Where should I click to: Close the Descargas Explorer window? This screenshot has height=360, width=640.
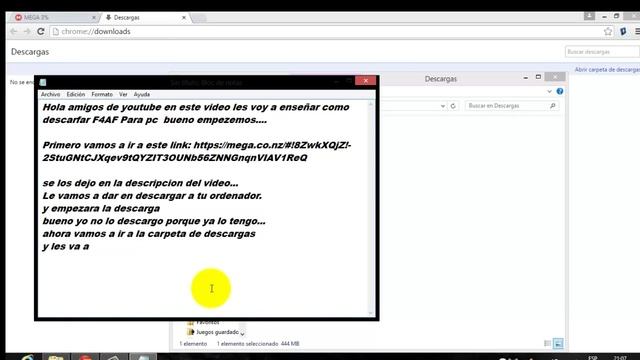click(x=555, y=77)
